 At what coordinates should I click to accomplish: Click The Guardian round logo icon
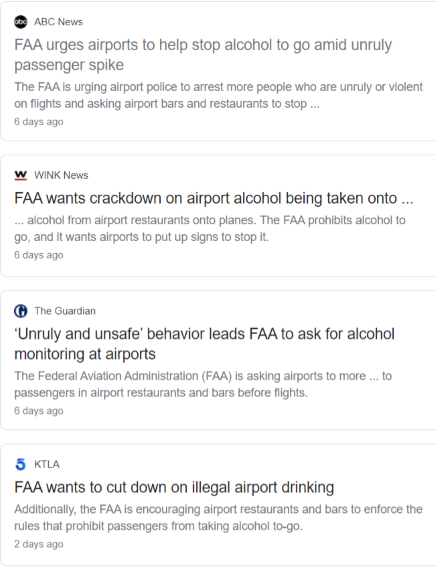[x=21, y=311]
